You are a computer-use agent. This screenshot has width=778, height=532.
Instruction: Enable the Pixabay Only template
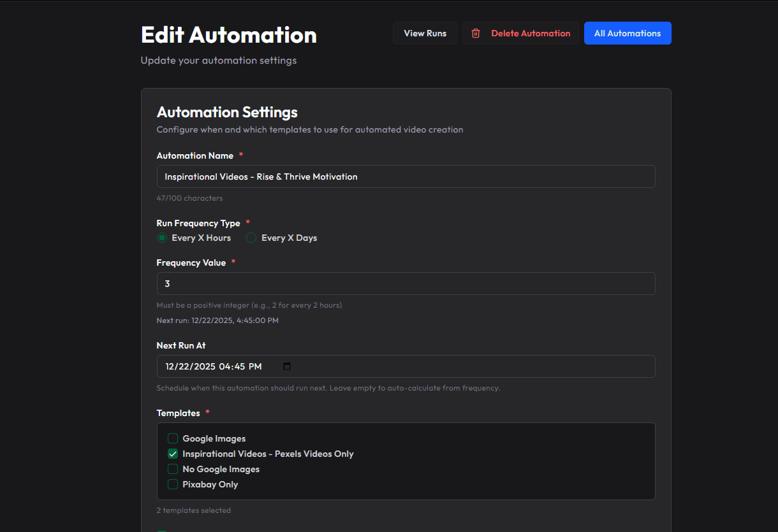(x=172, y=484)
